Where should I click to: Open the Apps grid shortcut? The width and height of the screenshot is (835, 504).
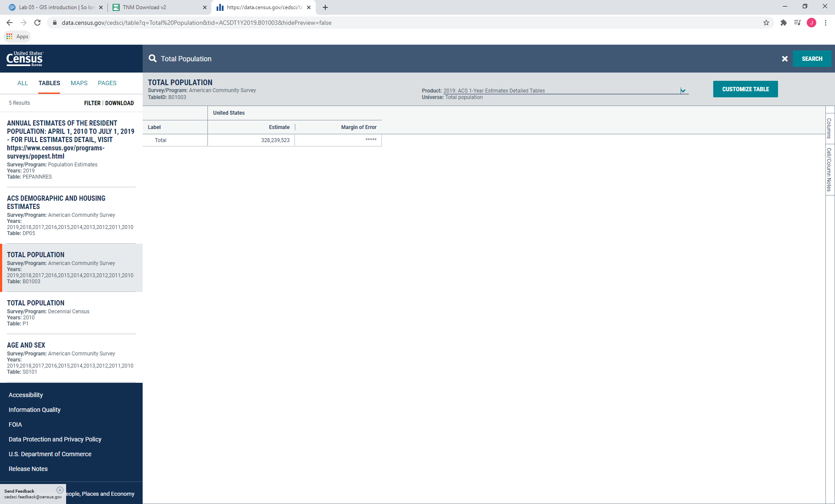point(17,36)
